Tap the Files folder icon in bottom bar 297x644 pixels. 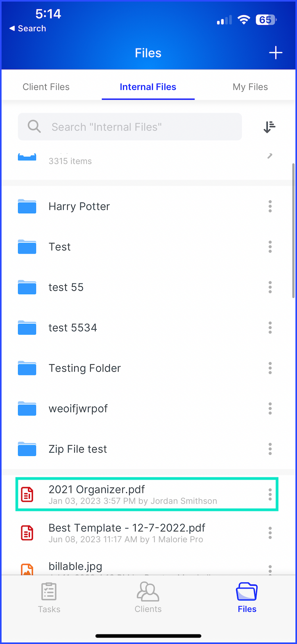[x=247, y=592]
